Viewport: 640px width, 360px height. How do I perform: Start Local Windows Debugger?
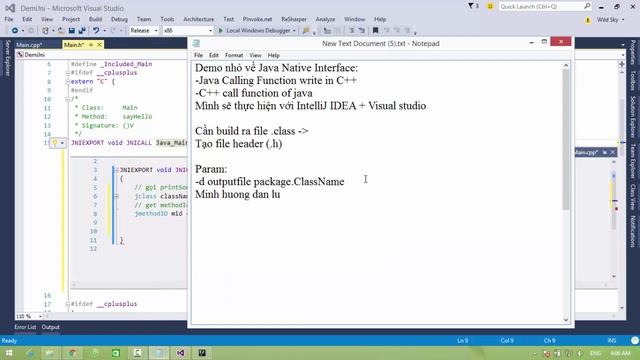click(x=258, y=31)
